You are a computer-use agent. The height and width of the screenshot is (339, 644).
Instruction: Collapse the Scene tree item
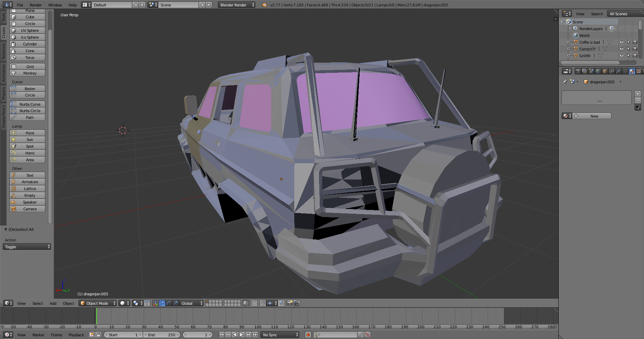click(x=562, y=22)
